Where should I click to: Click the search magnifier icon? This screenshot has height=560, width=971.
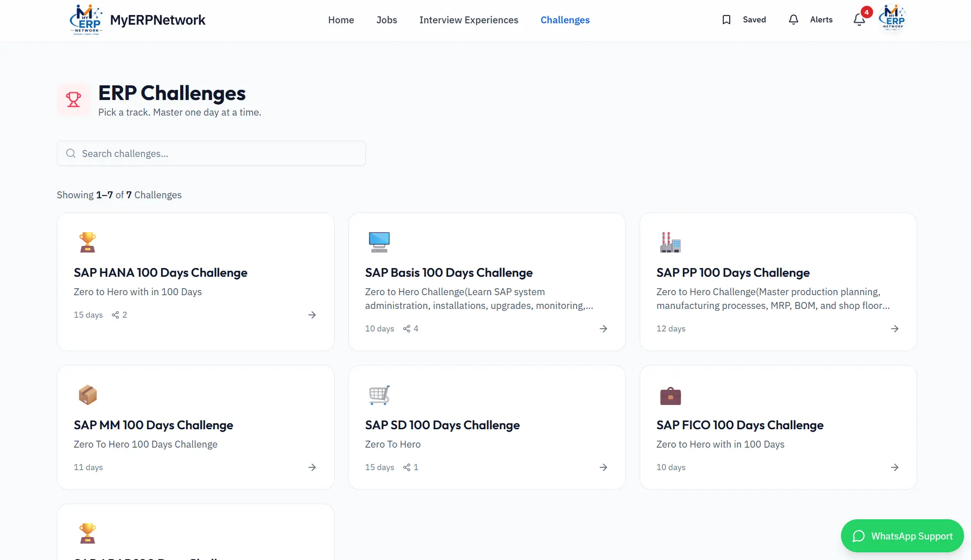[71, 154]
